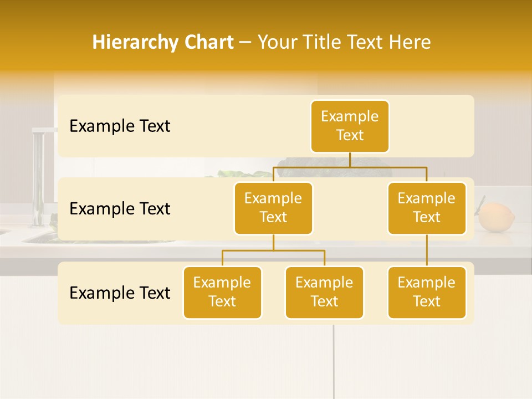Click the bold "Hierarchy Chart" title text
This screenshot has height=399, width=532.
[162, 43]
